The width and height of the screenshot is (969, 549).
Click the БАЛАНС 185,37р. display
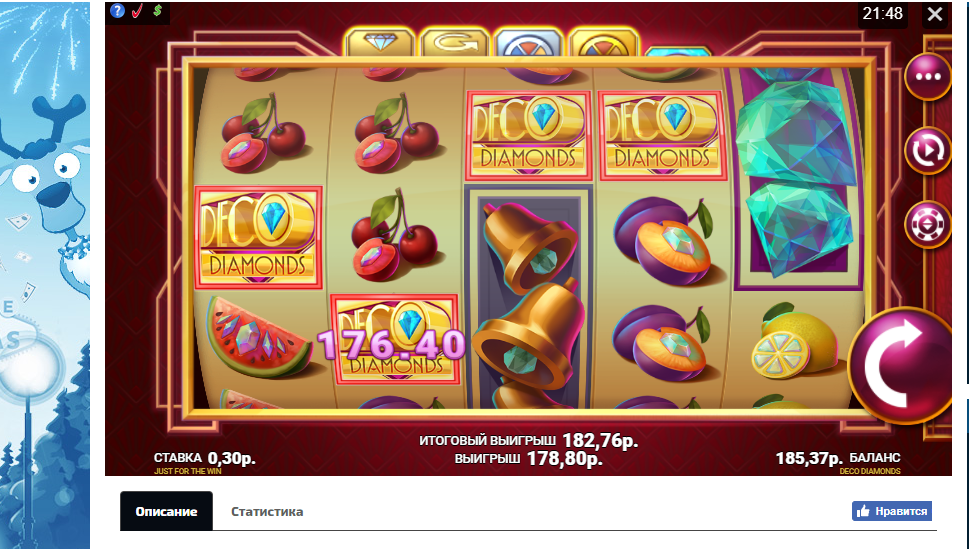point(837,458)
